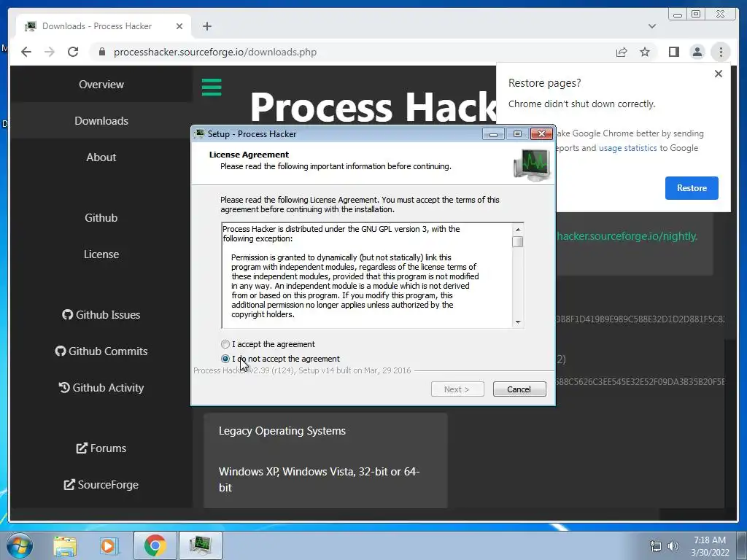The height and width of the screenshot is (560, 747).
Task: Toggle the green hamburger menu on the site
Action: coord(212,87)
